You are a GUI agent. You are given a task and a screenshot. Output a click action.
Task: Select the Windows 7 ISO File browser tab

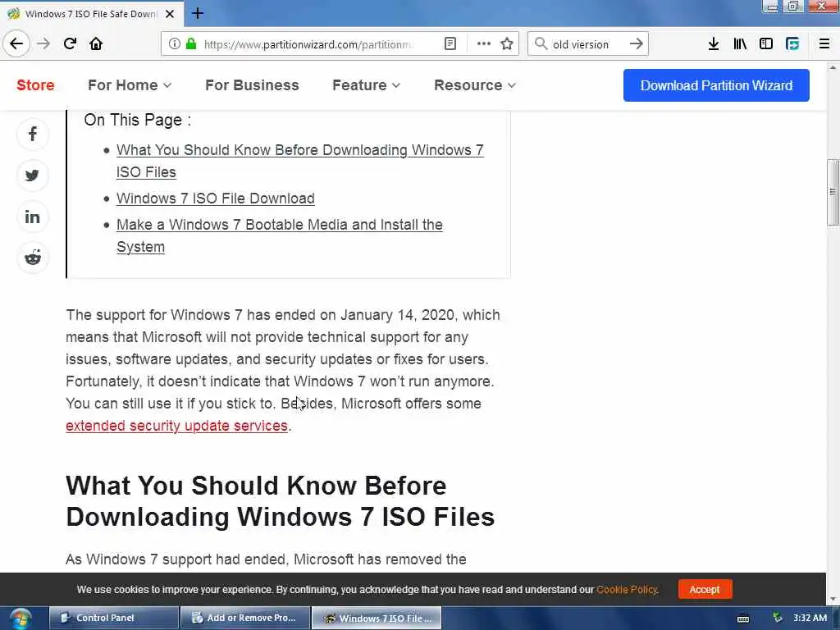click(91, 14)
